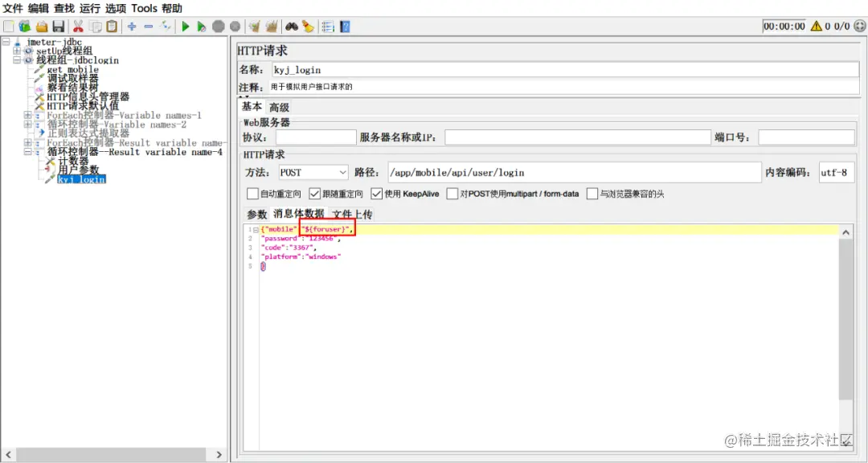Click the scissors cut icon
This screenshot has width=868, height=463.
(78, 26)
